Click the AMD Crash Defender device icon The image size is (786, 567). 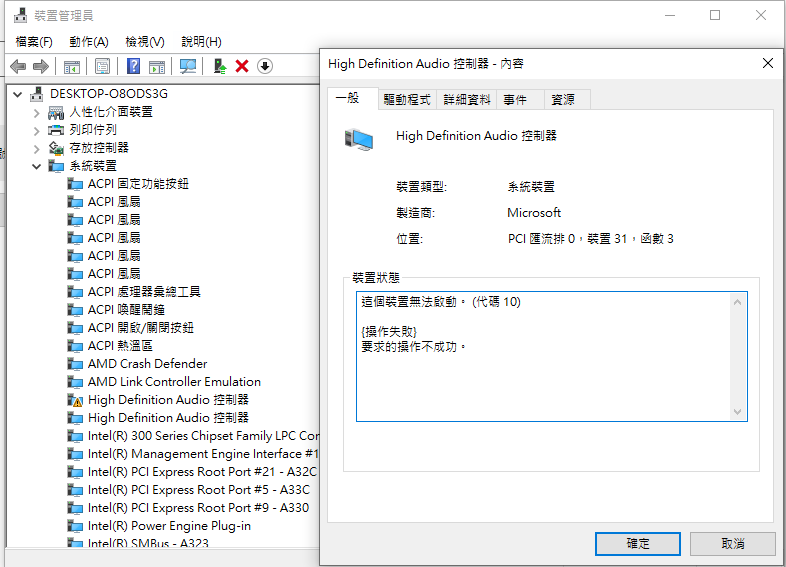pyautogui.click(x=75, y=364)
